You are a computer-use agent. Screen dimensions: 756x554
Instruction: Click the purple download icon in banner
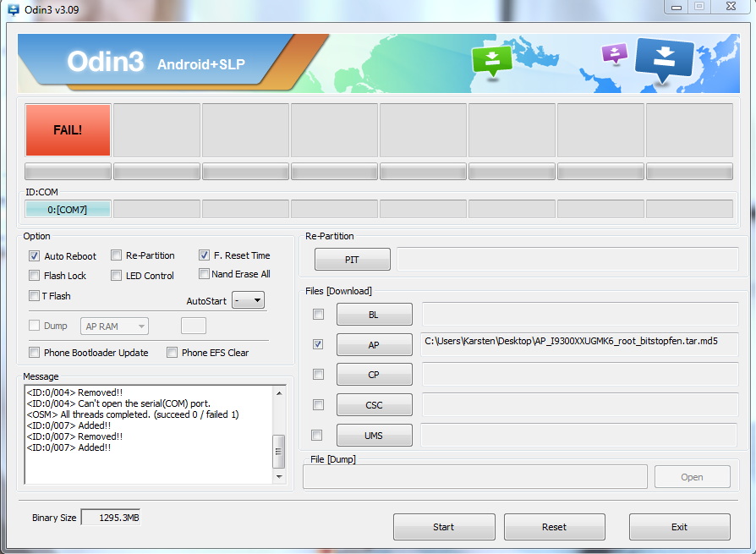click(x=615, y=53)
